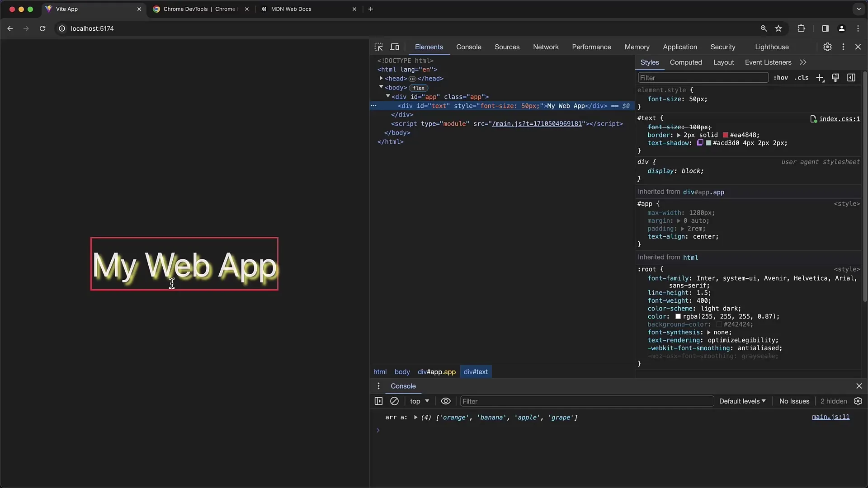Click the new style rule plus icon
This screenshot has height=488, width=868.
tap(821, 77)
